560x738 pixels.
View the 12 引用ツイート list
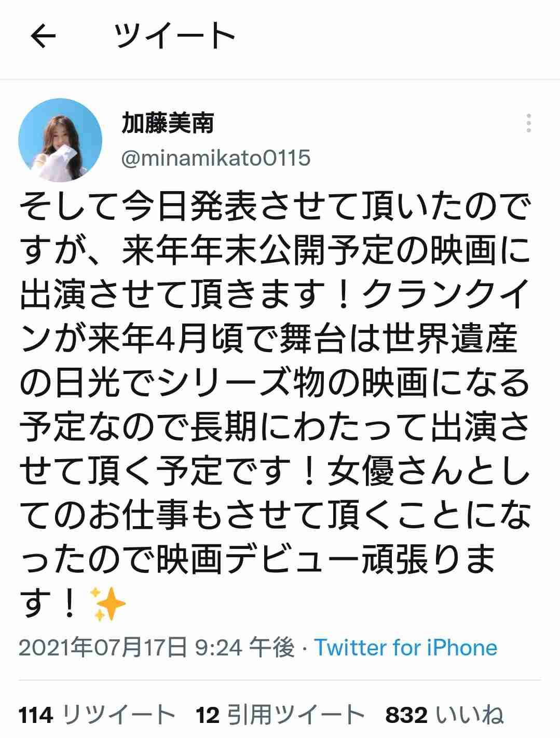point(280,716)
